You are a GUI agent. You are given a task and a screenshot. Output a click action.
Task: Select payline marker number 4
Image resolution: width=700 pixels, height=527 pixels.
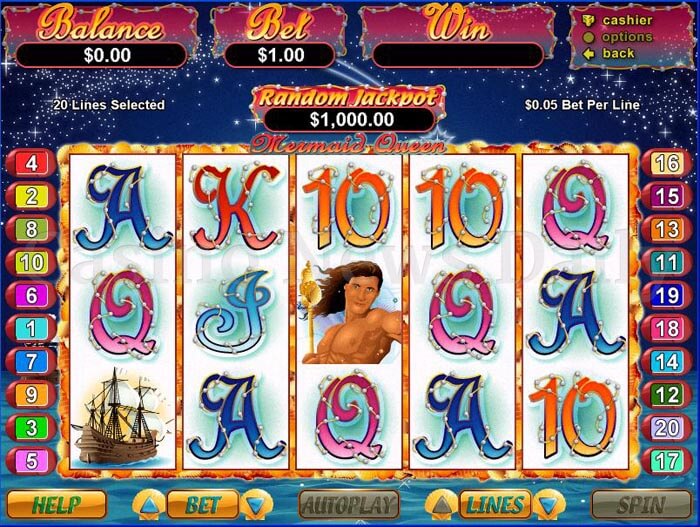(x=31, y=163)
